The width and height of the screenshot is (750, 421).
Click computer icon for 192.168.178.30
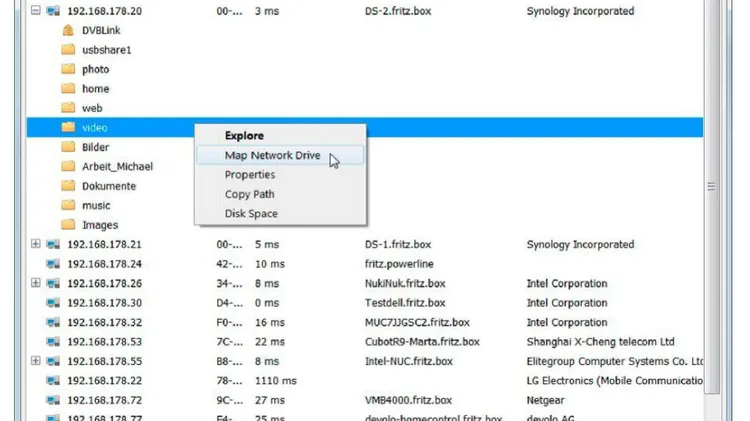pyautogui.click(x=53, y=303)
